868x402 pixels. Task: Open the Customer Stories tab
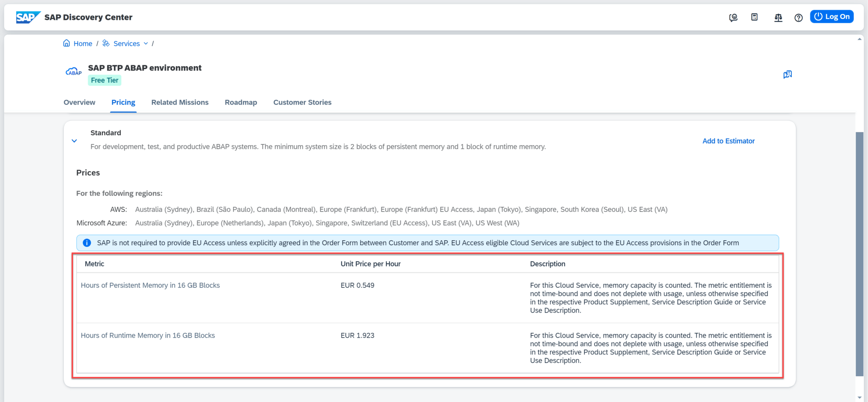point(302,102)
